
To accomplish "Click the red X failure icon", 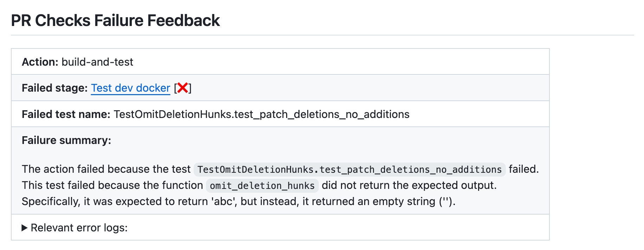I will tap(182, 88).
